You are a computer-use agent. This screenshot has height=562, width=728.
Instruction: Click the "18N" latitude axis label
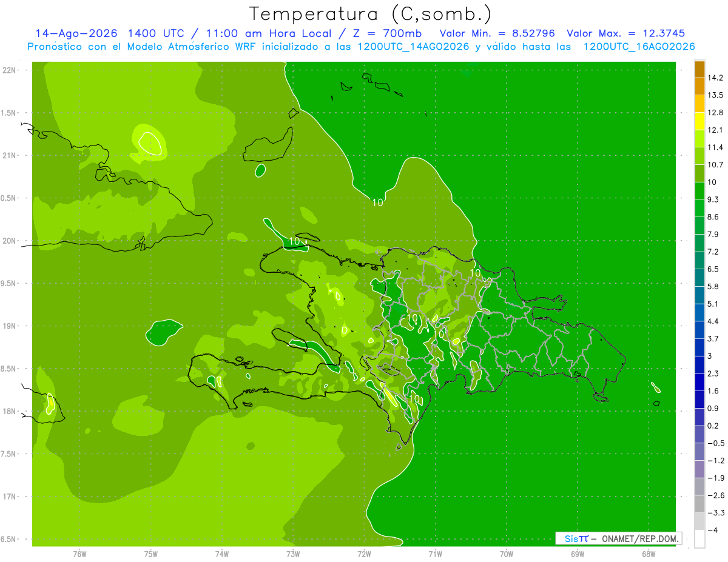[8, 412]
